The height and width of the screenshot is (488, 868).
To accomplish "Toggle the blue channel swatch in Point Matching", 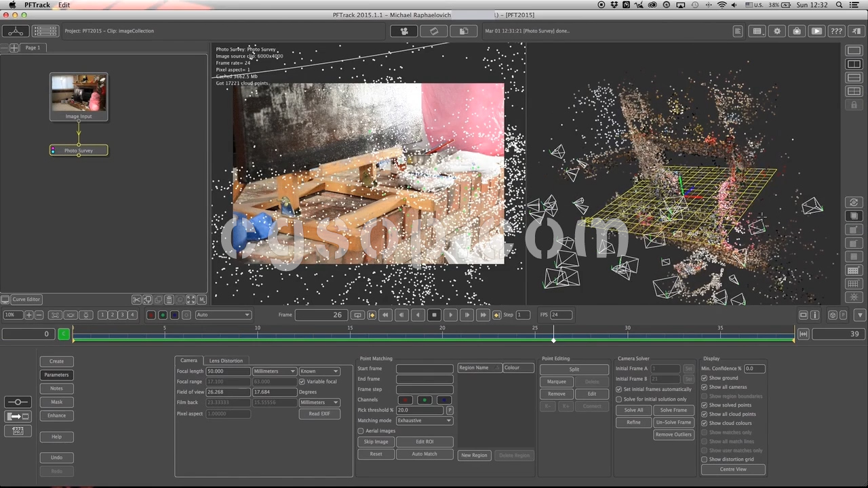I will 444,400.
